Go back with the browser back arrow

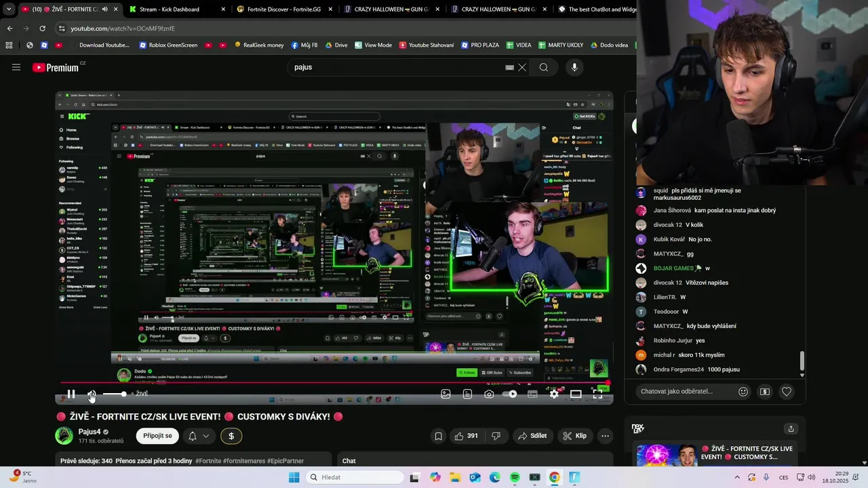(10, 28)
